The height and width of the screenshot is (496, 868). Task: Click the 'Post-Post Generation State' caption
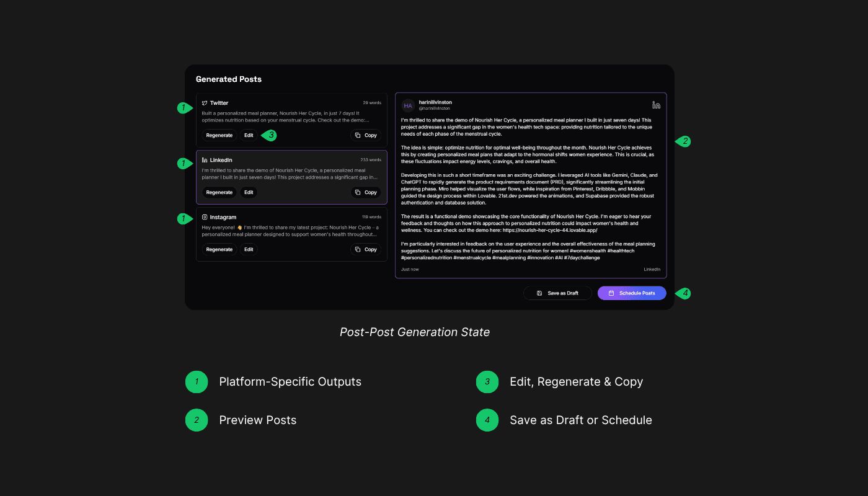click(x=415, y=332)
